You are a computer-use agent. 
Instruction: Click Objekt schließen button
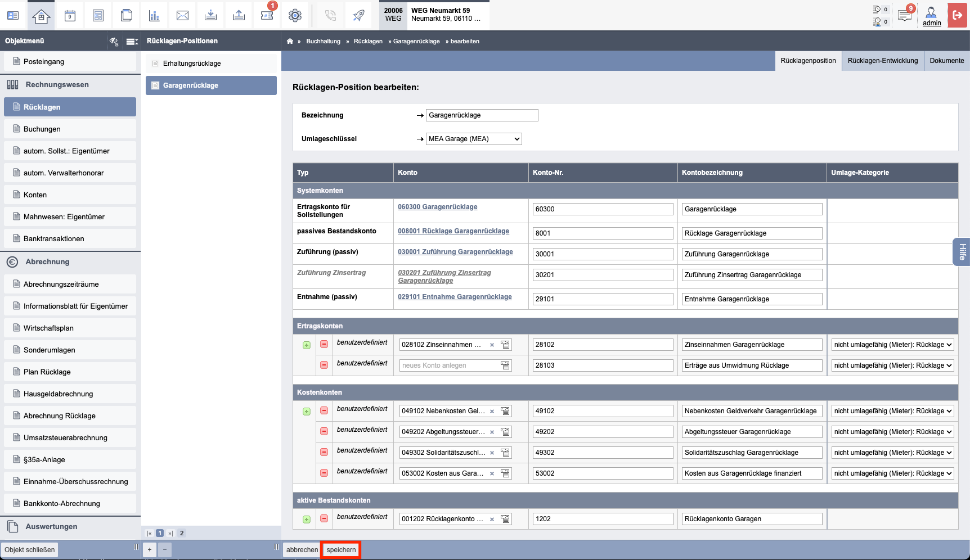30,550
